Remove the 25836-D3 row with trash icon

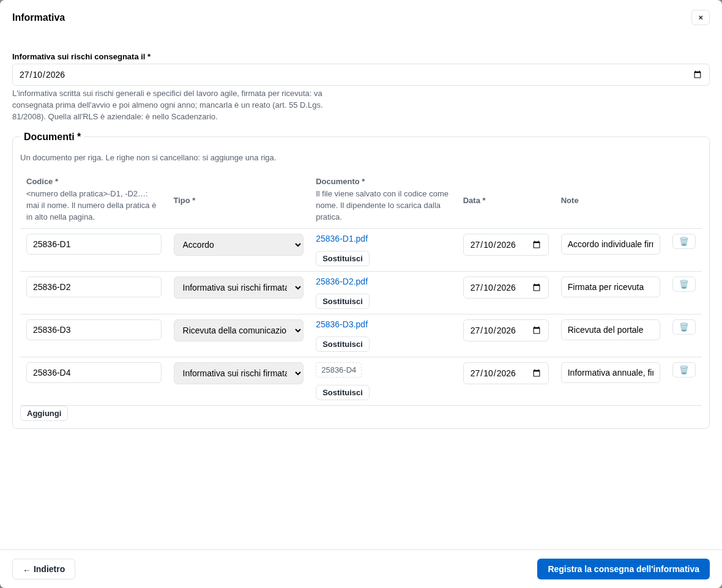(x=683, y=327)
